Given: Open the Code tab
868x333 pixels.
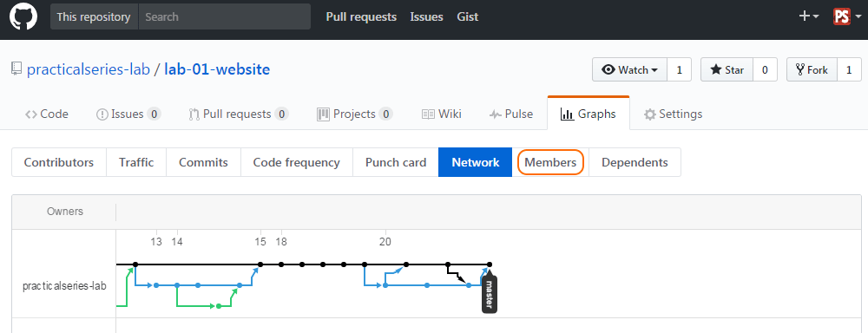Looking at the screenshot, I should pos(47,114).
